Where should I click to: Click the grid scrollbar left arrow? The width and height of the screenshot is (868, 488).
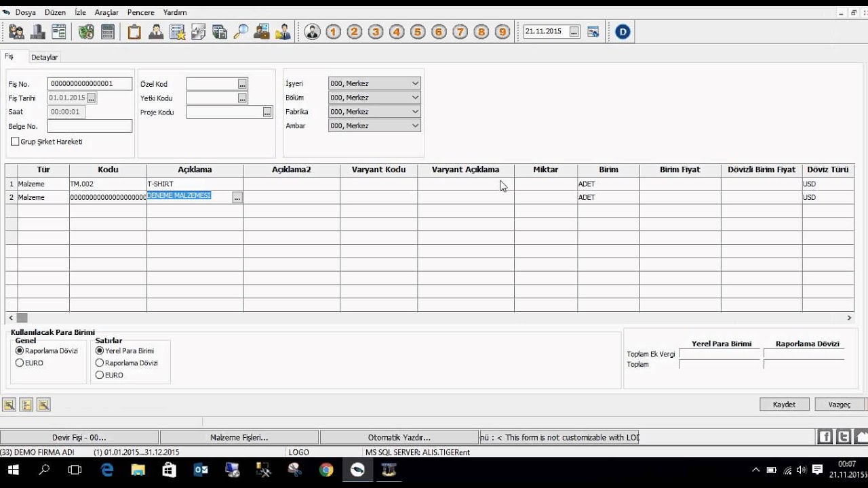10,317
